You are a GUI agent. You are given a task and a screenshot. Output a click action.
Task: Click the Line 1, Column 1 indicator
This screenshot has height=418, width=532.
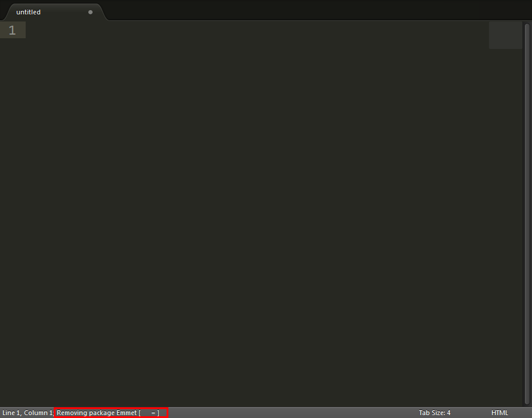27,413
